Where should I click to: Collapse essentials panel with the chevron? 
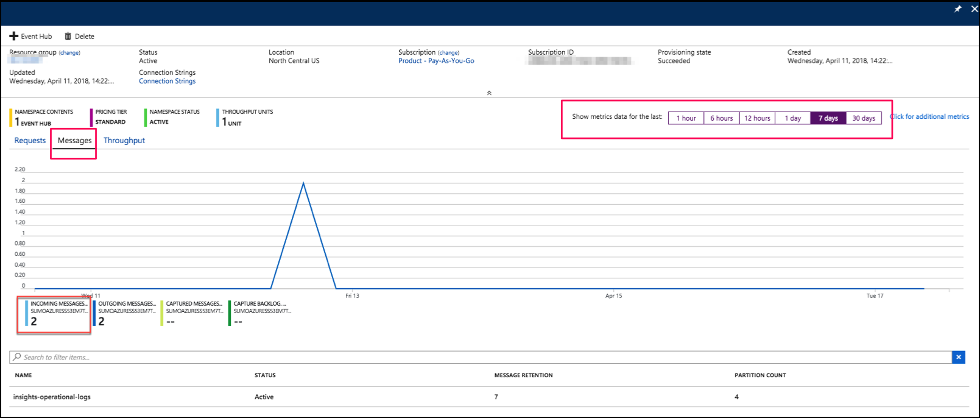[x=489, y=93]
